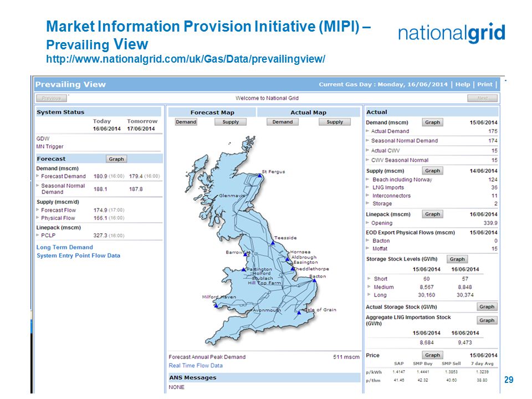Open Graph for Actual Demand (mscm)
The height and width of the screenshot is (399, 532).
(433, 122)
